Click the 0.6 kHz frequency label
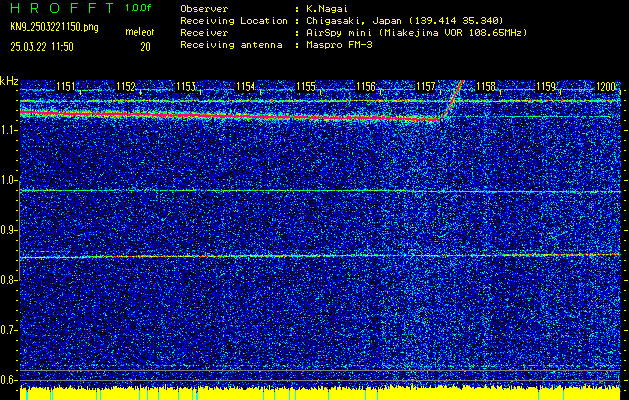629x400 pixels. click(x=8, y=380)
